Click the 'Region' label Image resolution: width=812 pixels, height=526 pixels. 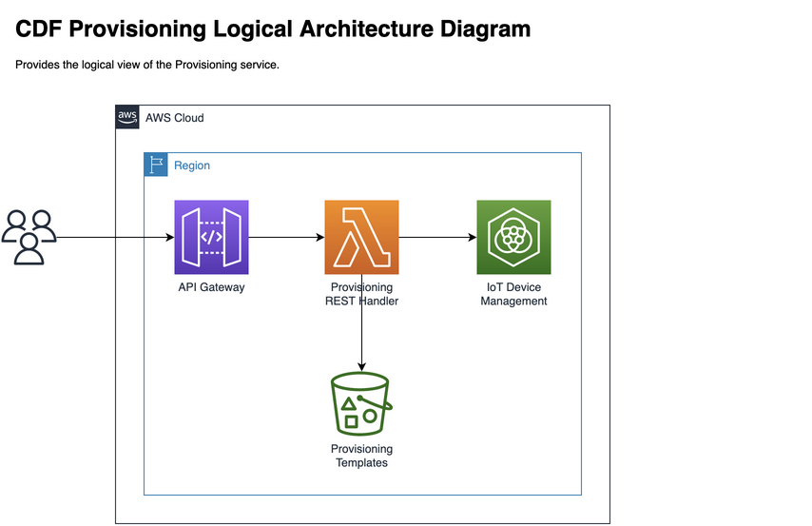[x=192, y=166]
